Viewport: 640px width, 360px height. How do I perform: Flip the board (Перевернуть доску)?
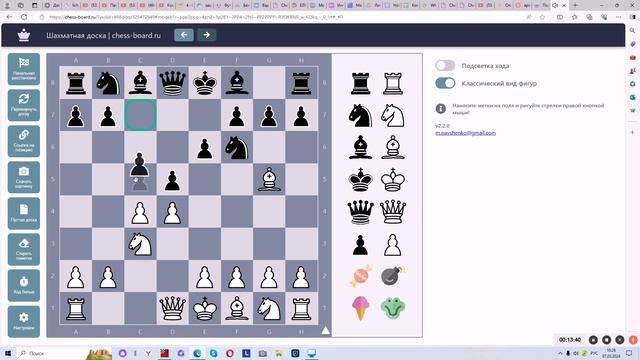coord(24,105)
